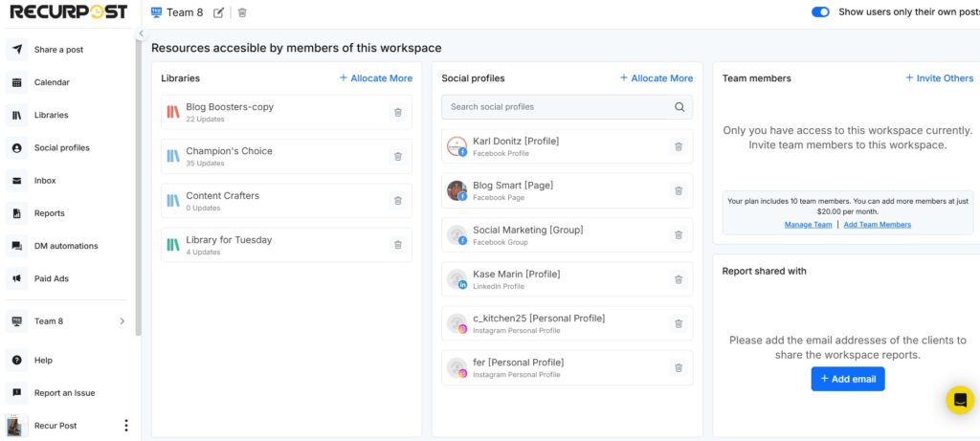This screenshot has width=980, height=441.
Task: Select c_kitchen25 [Personal Profile] name
Action: pyautogui.click(x=539, y=318)
